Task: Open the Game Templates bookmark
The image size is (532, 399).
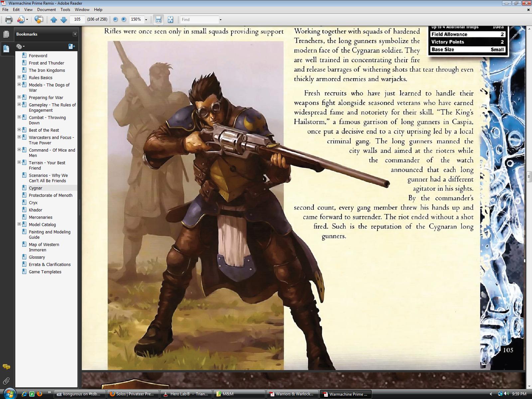Action: pyautogui.click(x=45, y=272)
